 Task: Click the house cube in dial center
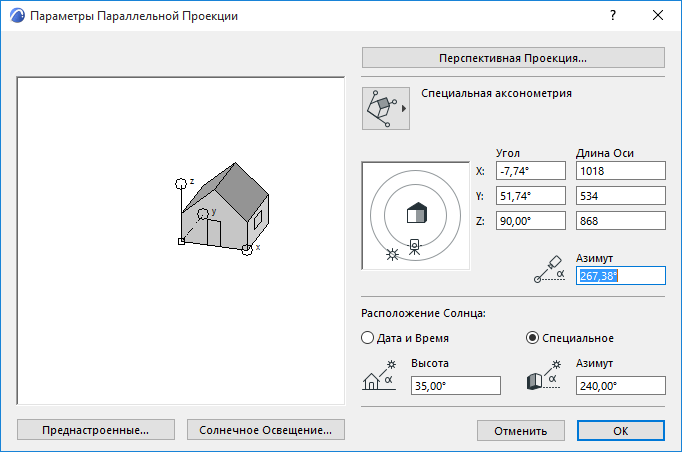point(417,213)
